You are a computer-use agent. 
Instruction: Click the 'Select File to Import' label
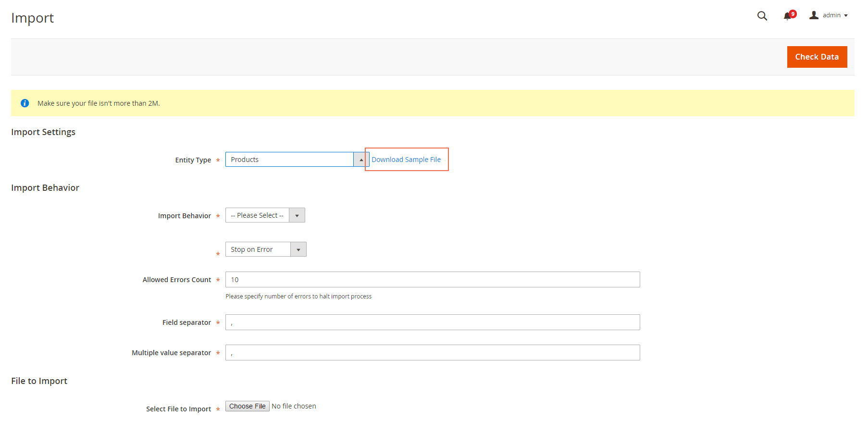[x=179, y=409]
